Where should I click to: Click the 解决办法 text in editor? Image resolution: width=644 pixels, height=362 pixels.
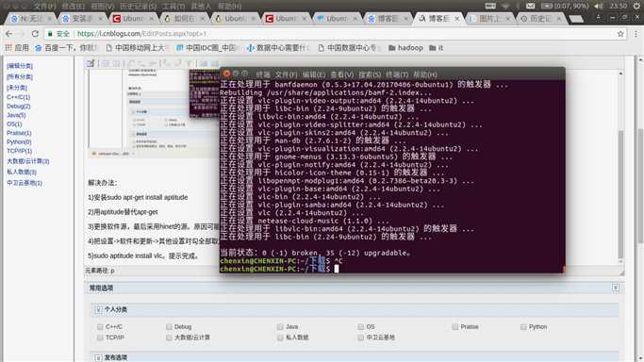tap(103, 183)
